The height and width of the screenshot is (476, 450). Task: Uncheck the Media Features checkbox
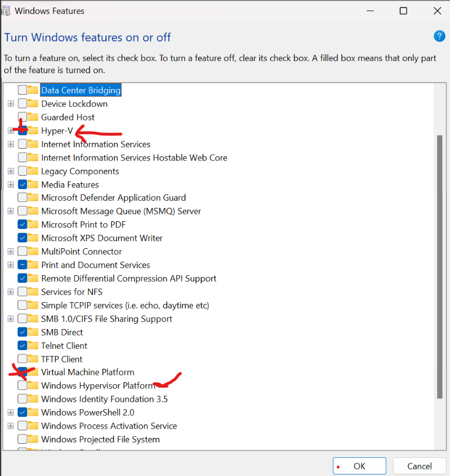pyautogui.click(x=22, y=184)
